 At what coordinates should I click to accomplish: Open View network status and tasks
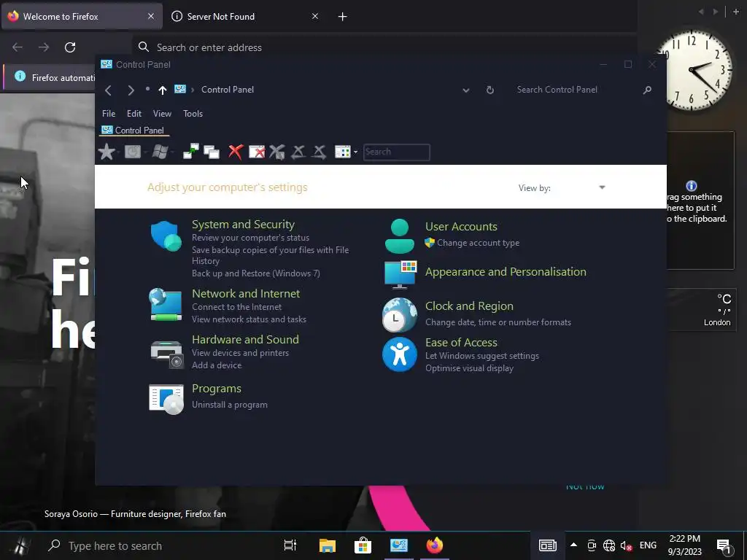249,319
